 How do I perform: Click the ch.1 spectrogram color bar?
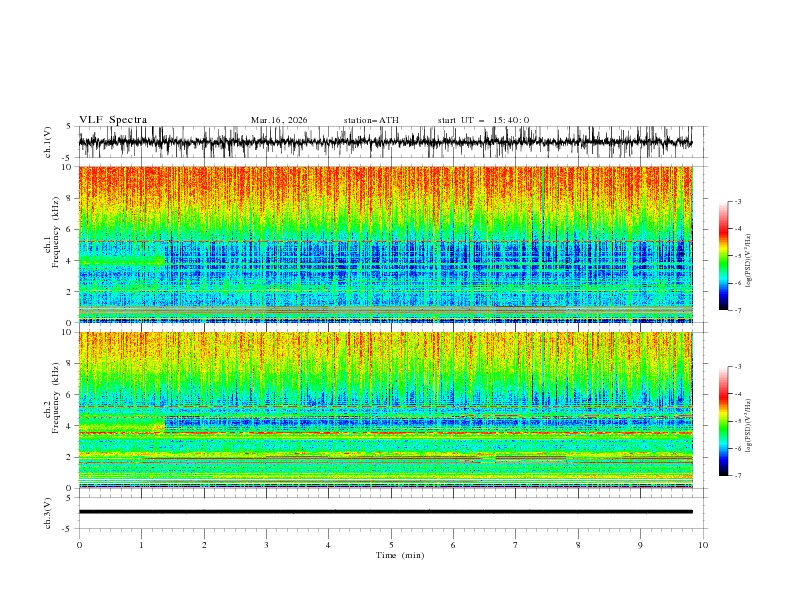723,256
